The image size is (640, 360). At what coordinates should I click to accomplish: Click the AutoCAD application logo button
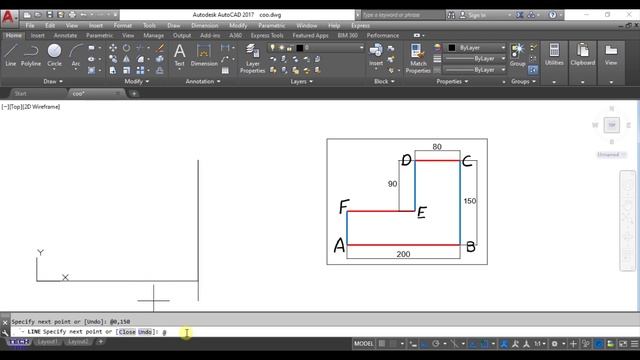[x=8, y=18]
